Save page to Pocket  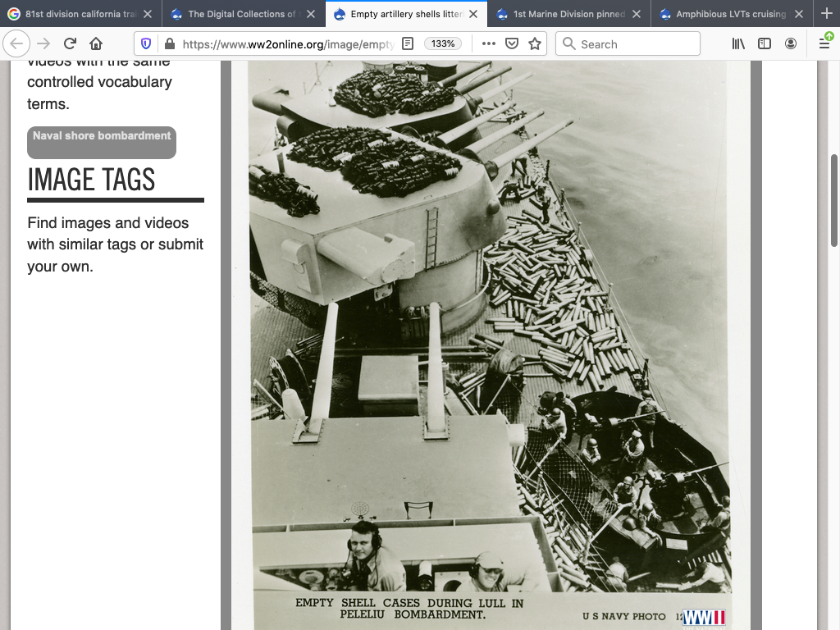pos(511,44)
